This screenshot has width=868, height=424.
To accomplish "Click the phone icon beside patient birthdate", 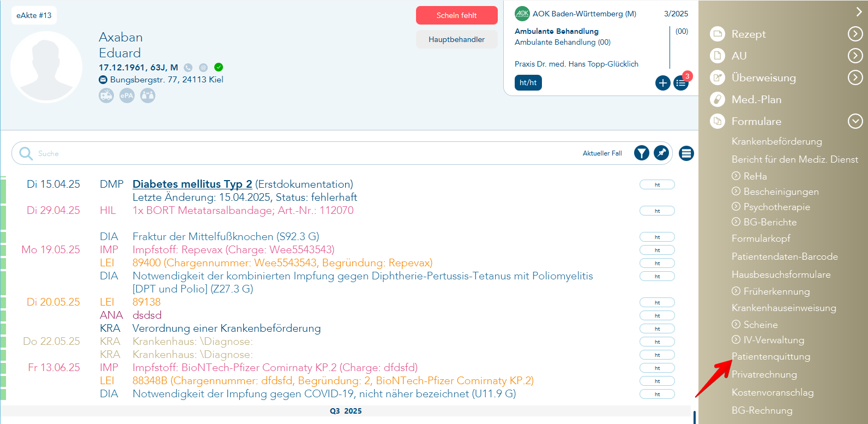I will tap(188, 68).
